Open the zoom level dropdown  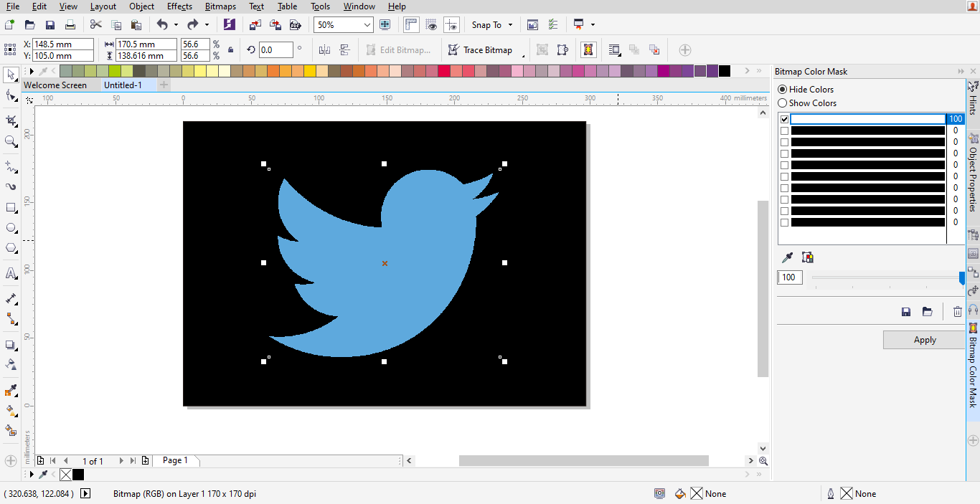(363, 24)
